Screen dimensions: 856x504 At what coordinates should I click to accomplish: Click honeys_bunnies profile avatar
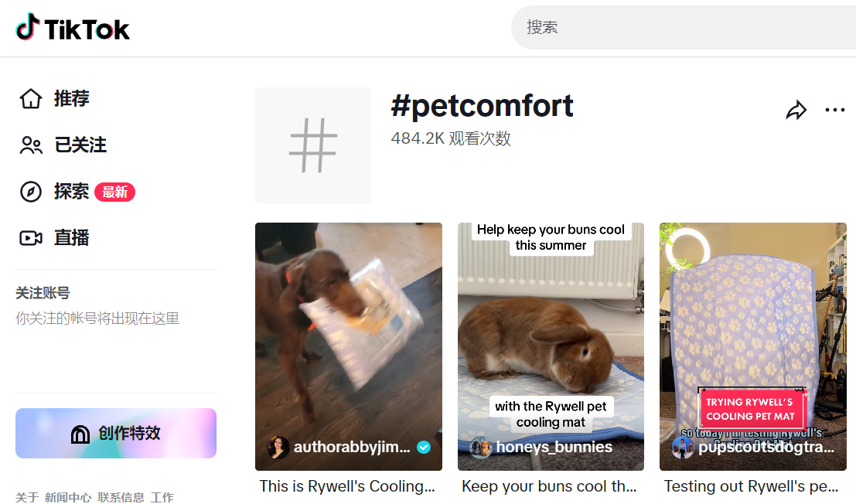tap(481, 448)
